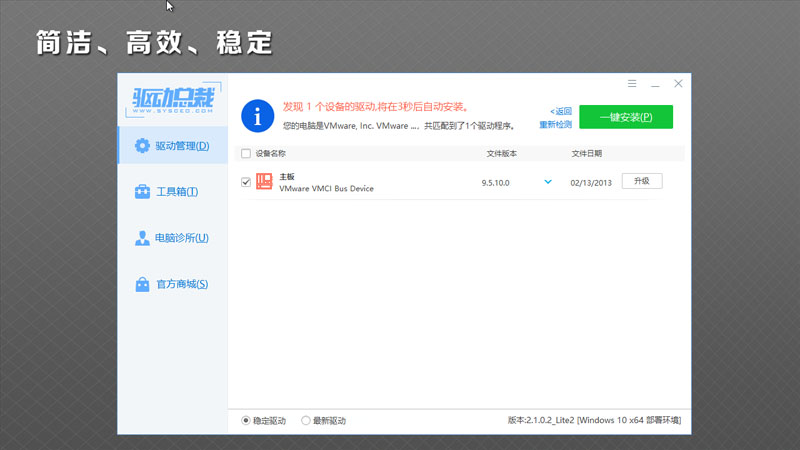Click the 升级 button for VMware VMCI device
Image resolution: width=800 pixels, height=450 pixels.
(x=642, y=181)
